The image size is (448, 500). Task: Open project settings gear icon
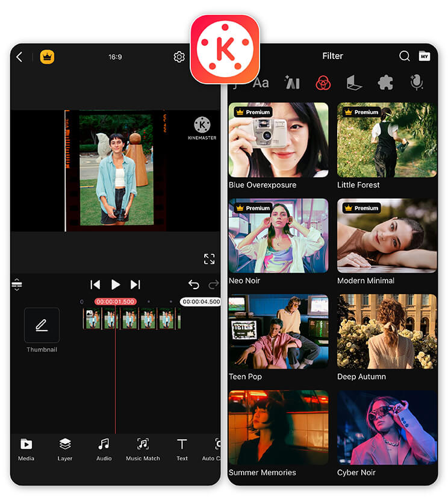point(179,57)
